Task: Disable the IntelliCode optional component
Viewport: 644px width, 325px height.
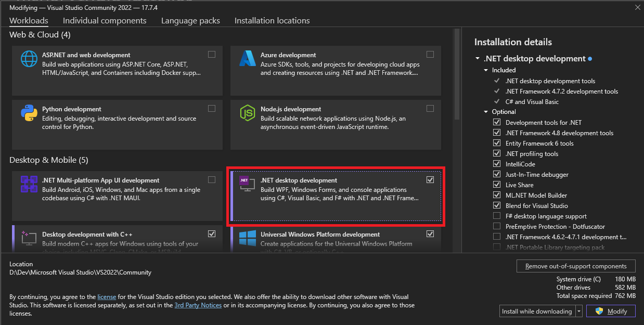Action: click(x=497, y=164)
